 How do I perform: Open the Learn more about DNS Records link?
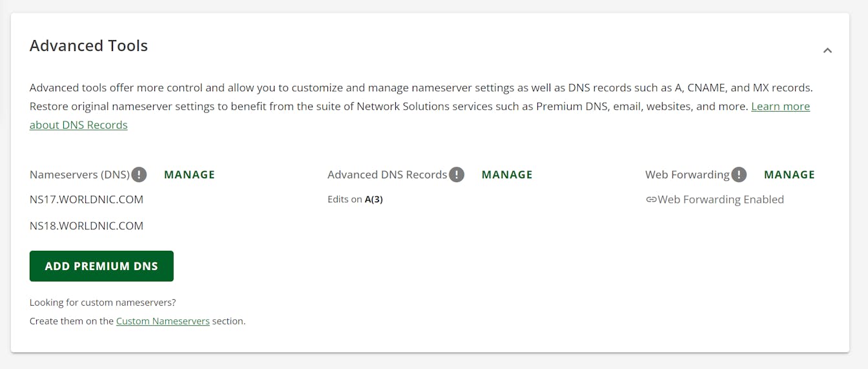[x=780, y=107]
